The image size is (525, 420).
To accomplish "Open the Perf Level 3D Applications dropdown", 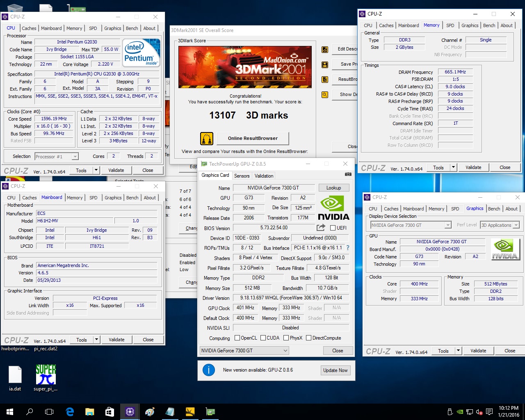I will point(500,225).
